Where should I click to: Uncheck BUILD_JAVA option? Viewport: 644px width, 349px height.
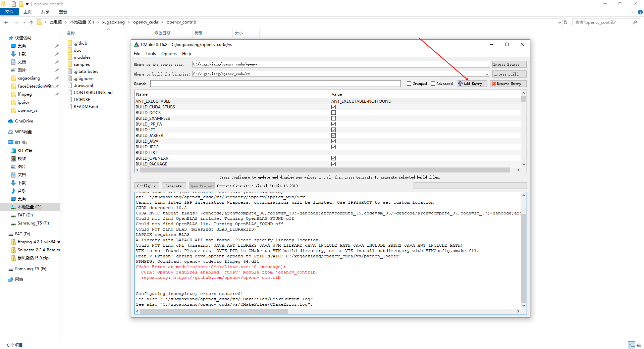coord(333,141)
